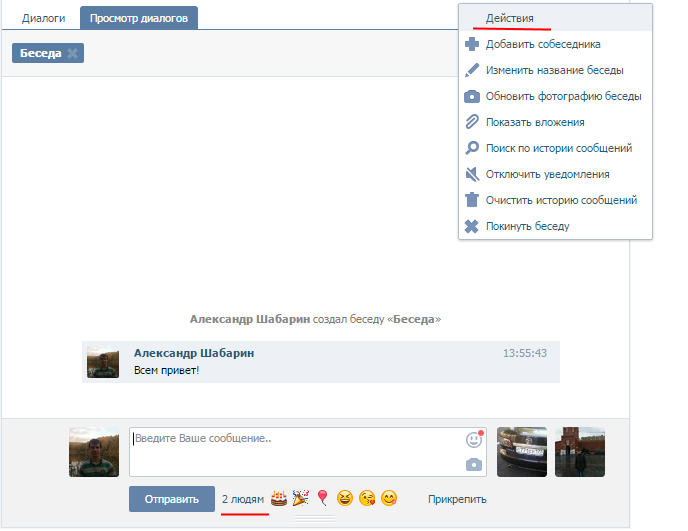This screenshot has width=688, height=531.
Task: Toggle Отключить уведомления option
Action: [x=546, y=174]
